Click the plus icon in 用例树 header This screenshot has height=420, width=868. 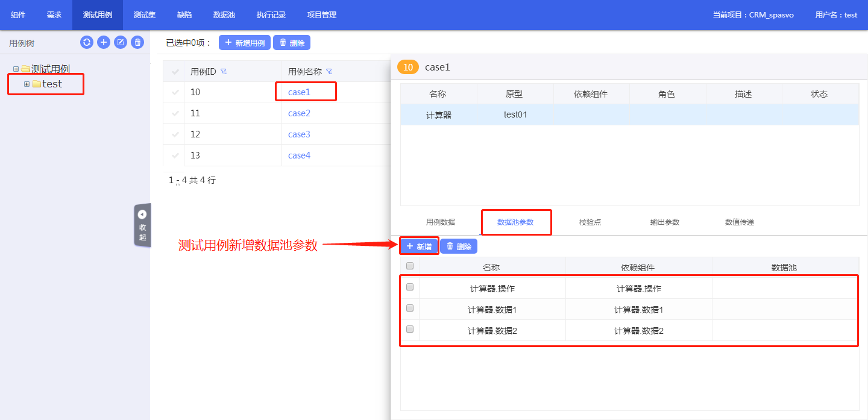click(x=104, y=42)
